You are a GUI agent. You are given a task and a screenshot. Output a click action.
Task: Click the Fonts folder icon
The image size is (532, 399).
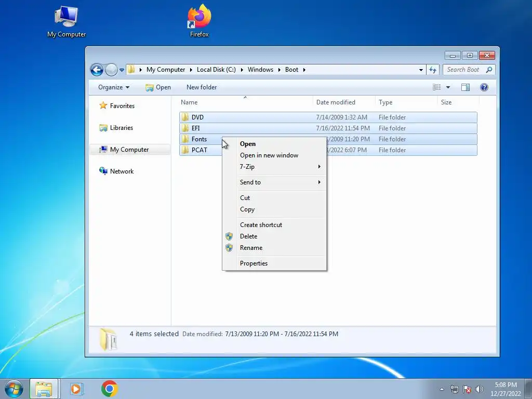[185, 139]
